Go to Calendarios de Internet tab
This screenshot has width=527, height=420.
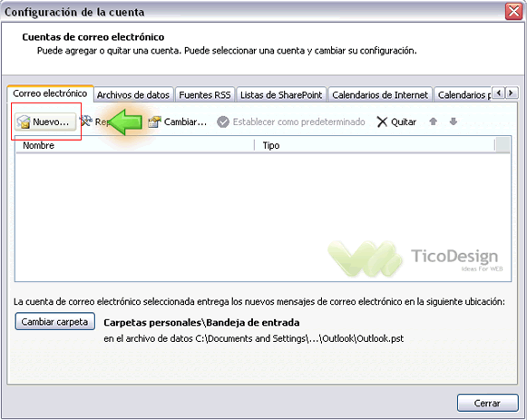[x=380, y=94]
